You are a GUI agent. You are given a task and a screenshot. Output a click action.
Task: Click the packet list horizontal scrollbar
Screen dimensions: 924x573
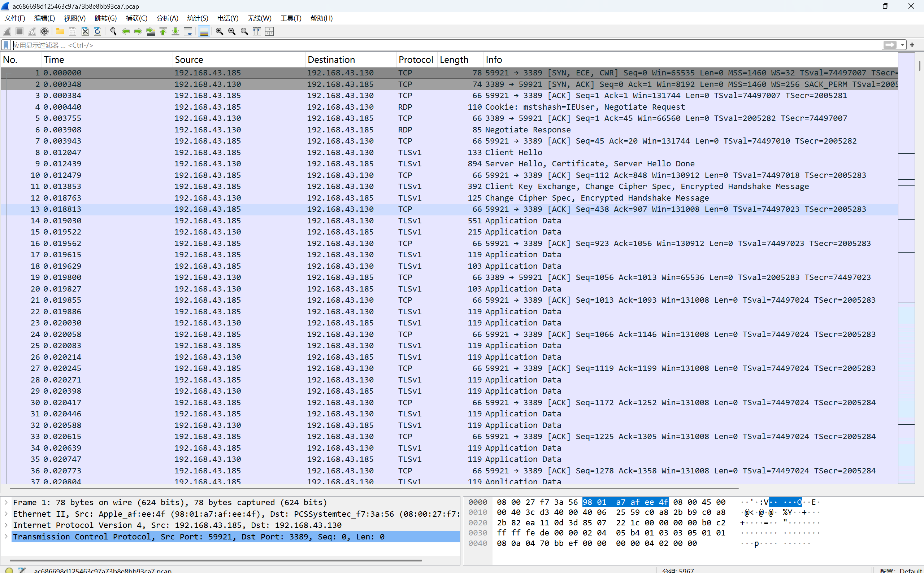pos(373,489)
